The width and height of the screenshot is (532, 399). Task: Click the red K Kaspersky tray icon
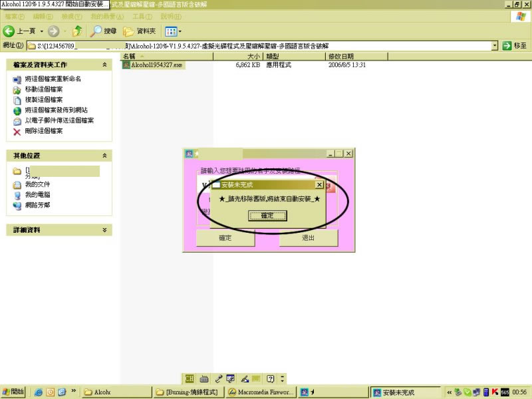pos(495,392)
